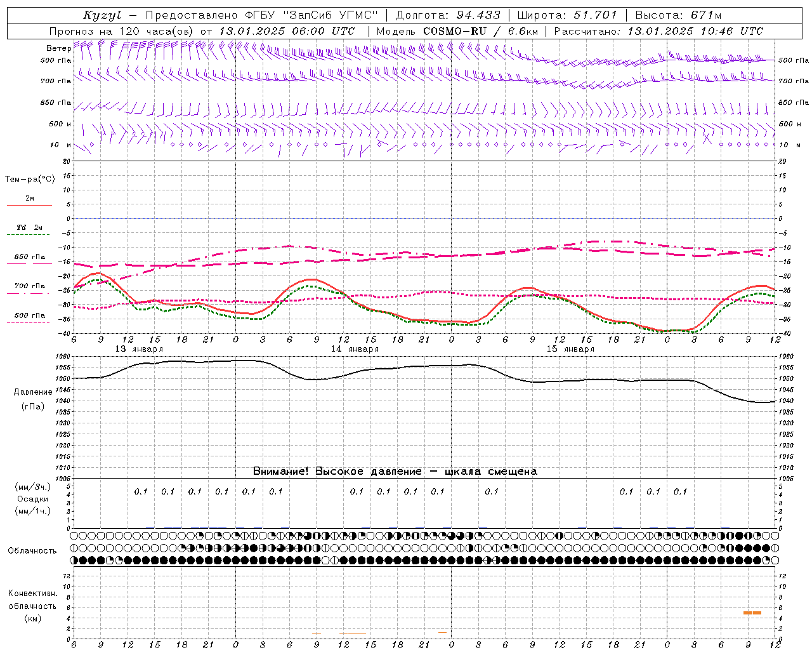Click the "700 гПа" temperature legend entry

[x=30, y=286]
